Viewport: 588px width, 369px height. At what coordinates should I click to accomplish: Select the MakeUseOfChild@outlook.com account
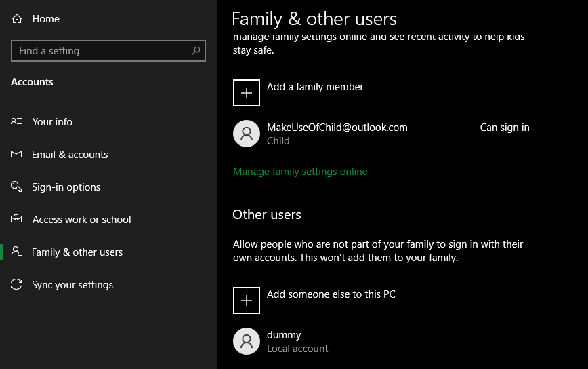point(337,128)
